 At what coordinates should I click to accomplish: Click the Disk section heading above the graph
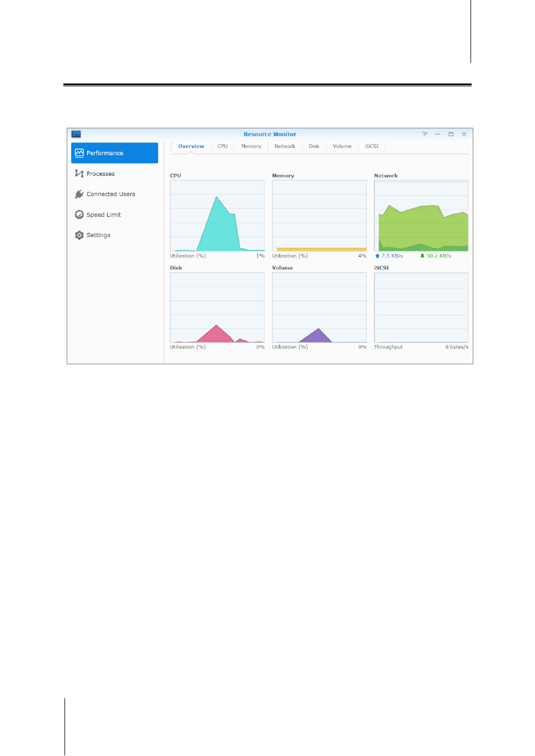[x=176, y=268]
